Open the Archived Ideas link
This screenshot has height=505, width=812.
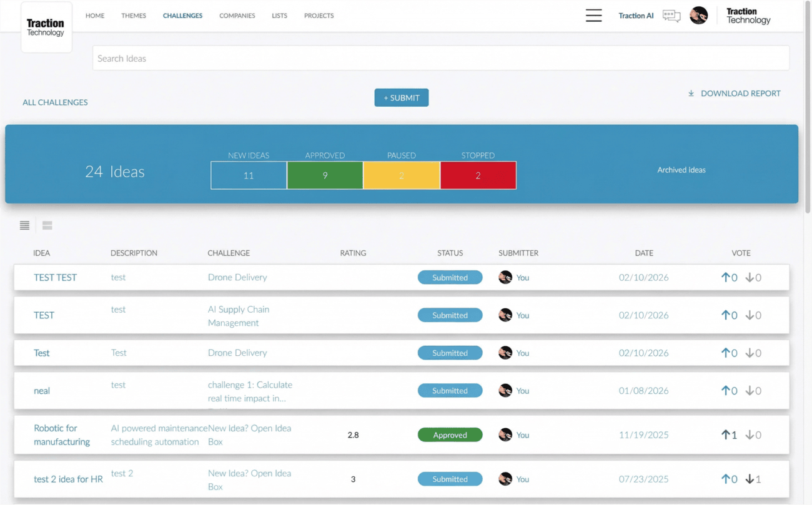681,169
